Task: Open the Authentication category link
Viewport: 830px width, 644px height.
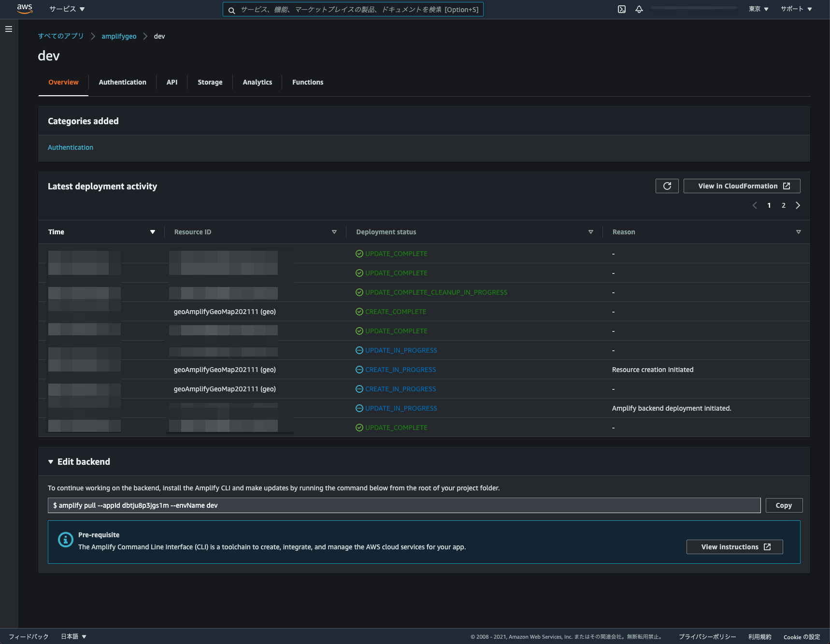Action: point(71,147)
